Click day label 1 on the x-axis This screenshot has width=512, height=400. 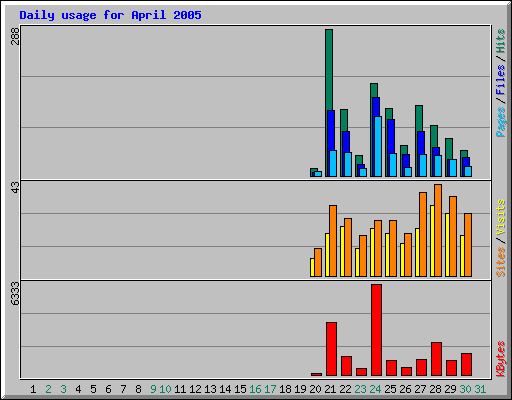tap(33, 389)
